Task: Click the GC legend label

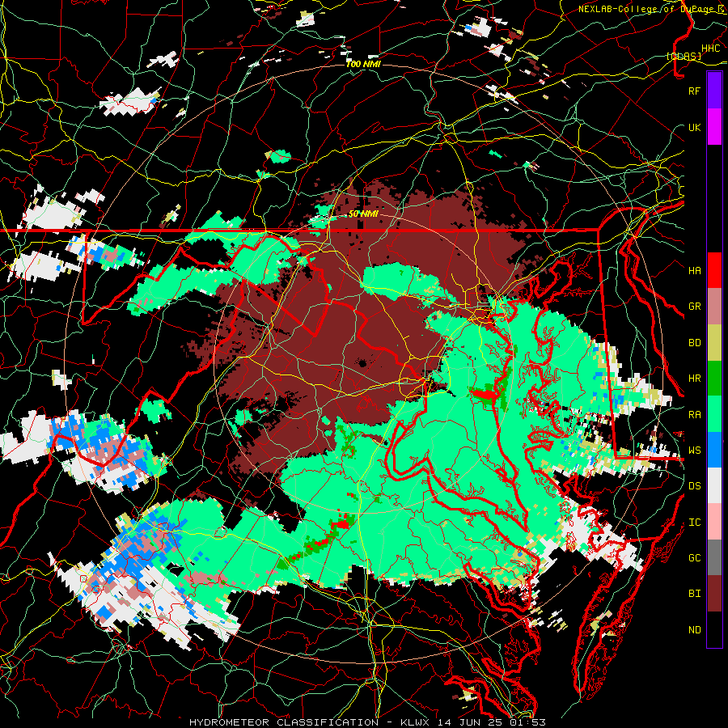Action: pos(694,558)
